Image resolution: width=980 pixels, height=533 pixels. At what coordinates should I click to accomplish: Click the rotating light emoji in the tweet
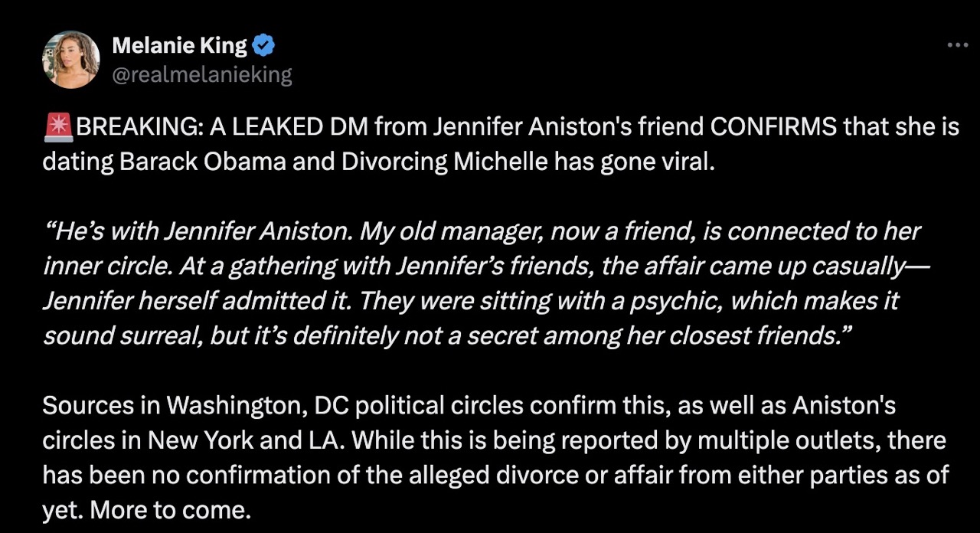point(57,126)
